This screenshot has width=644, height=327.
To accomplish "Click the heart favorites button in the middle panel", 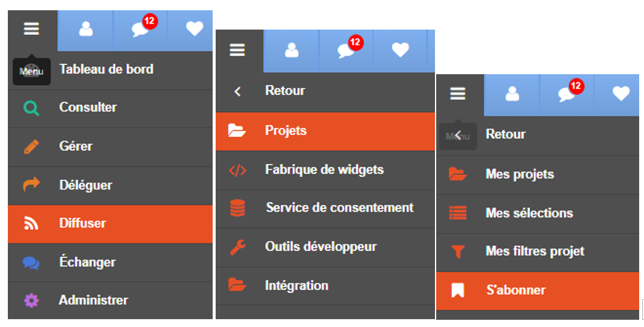I will point(401,50).
